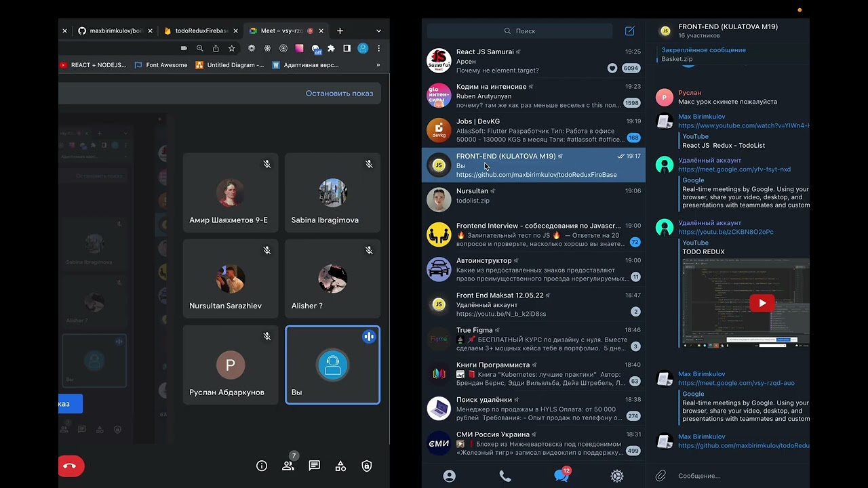Bookmark this tab with the star icon
The width and height of the screenshot is (868, 488).
[232, 49]
